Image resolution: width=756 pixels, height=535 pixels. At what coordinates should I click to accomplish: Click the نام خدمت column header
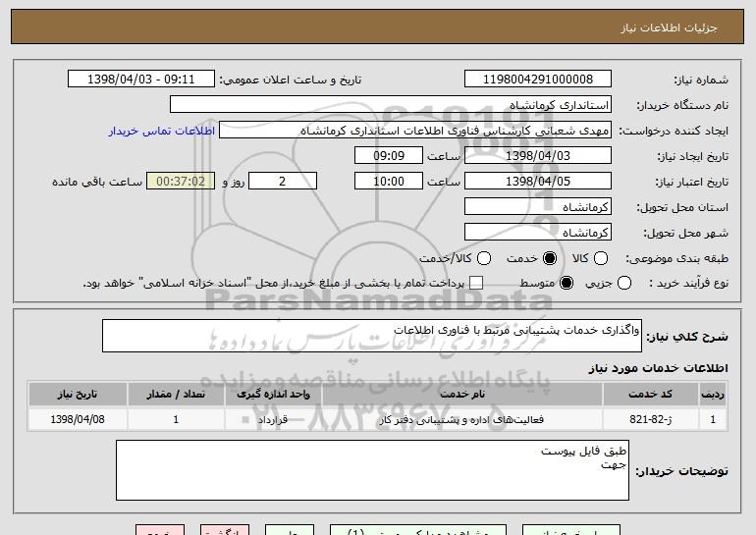(462, 395)
